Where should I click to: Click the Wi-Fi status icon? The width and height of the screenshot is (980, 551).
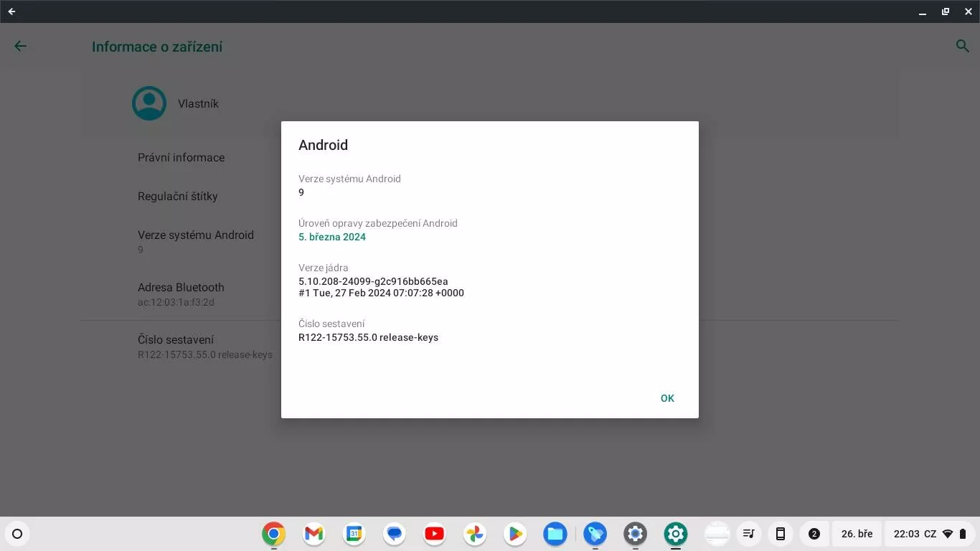click(x=948, y=534)
